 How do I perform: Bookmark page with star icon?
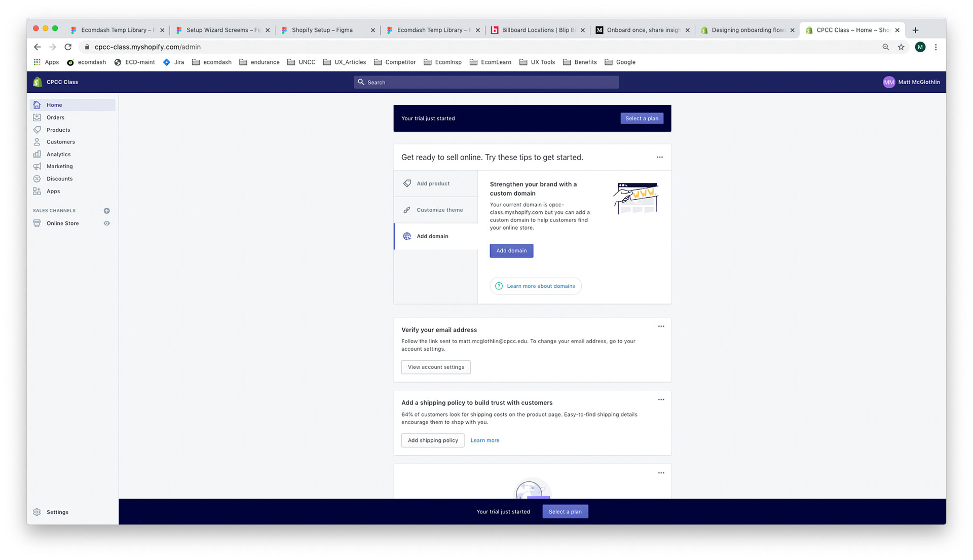pos(901,47)
